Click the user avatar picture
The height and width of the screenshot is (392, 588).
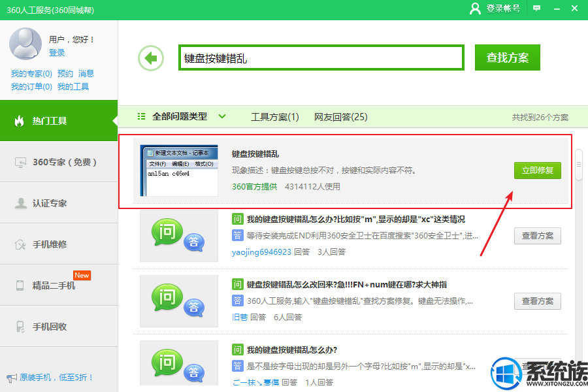[x=25, y=44]
